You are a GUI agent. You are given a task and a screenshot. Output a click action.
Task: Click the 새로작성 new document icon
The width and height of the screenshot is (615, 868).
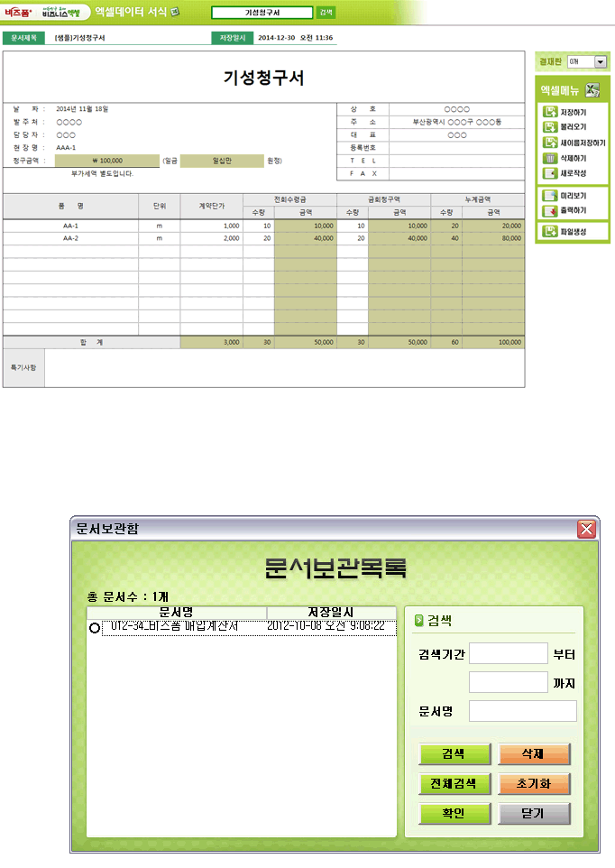point(550,173)
